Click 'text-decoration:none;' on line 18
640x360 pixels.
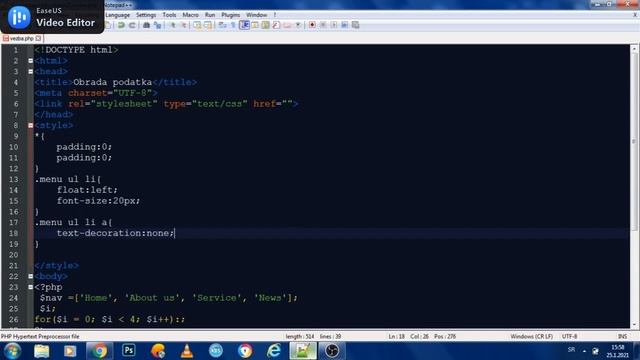[116, 233]
